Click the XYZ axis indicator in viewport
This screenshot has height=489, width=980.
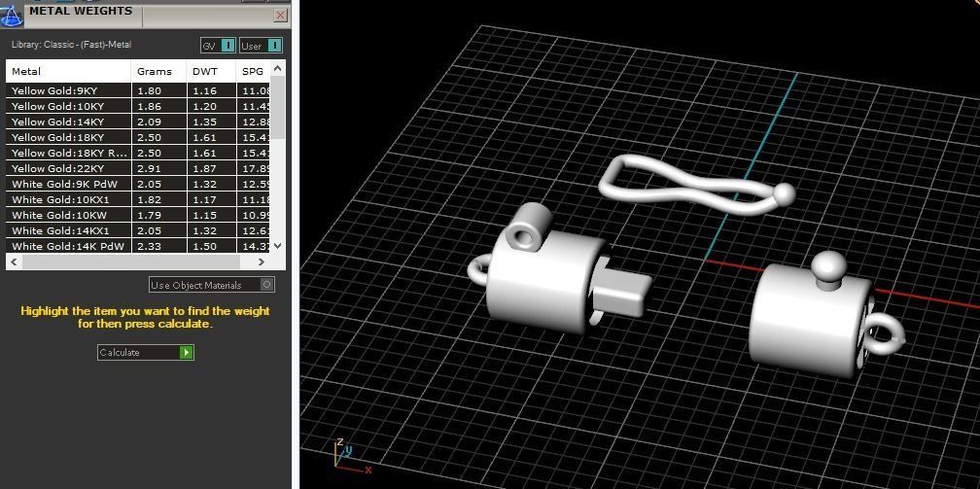pos(352,456)
